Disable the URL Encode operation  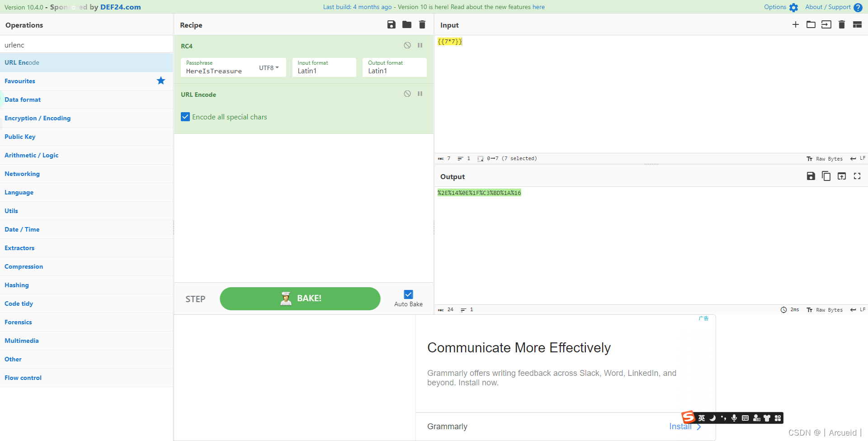coord(407,94)
